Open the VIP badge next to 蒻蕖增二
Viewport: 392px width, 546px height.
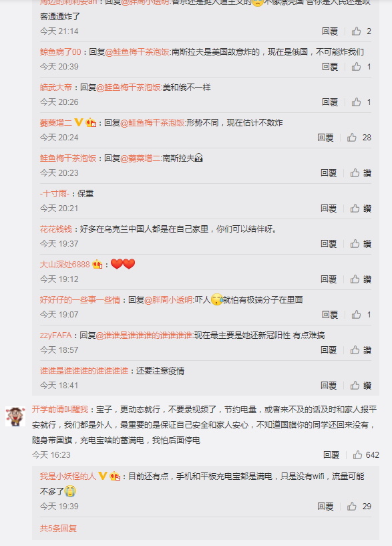[79, 122]
